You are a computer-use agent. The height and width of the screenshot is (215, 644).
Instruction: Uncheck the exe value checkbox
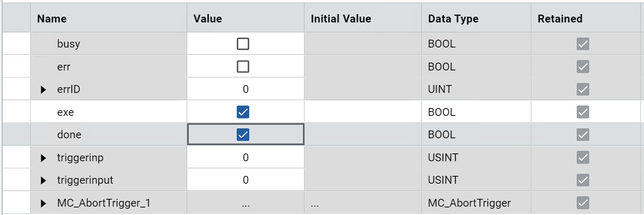[x=243, y=112]
